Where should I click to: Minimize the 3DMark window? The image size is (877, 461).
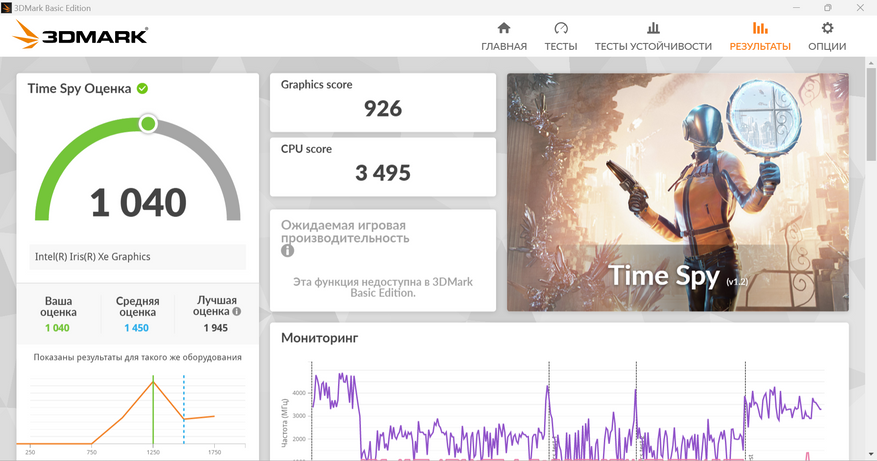point(796,8)
